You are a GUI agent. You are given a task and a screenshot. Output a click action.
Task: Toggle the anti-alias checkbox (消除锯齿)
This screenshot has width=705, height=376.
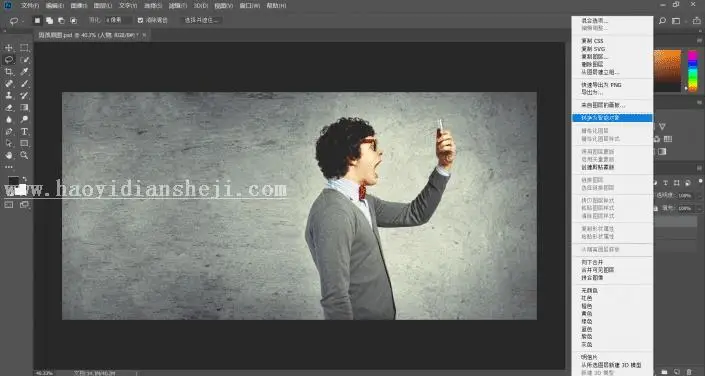point(140,20)
